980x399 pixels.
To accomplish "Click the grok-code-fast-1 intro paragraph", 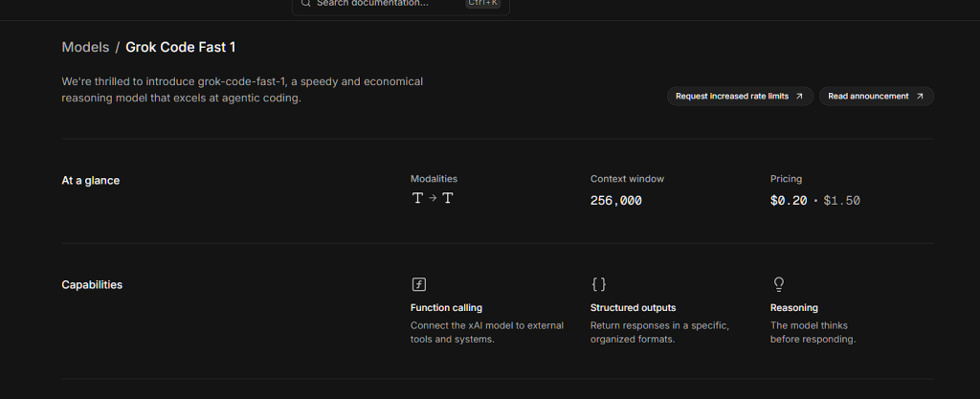I will [x=242, y=89].
